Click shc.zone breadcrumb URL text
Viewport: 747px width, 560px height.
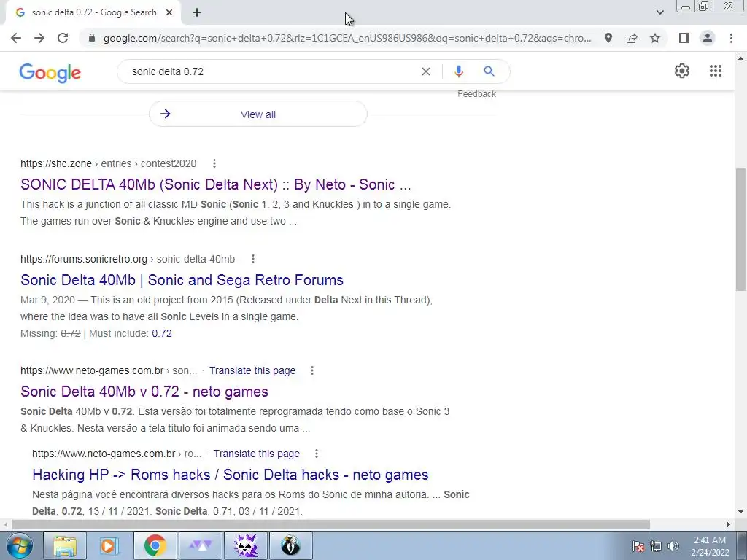click(x=108, y=163)
